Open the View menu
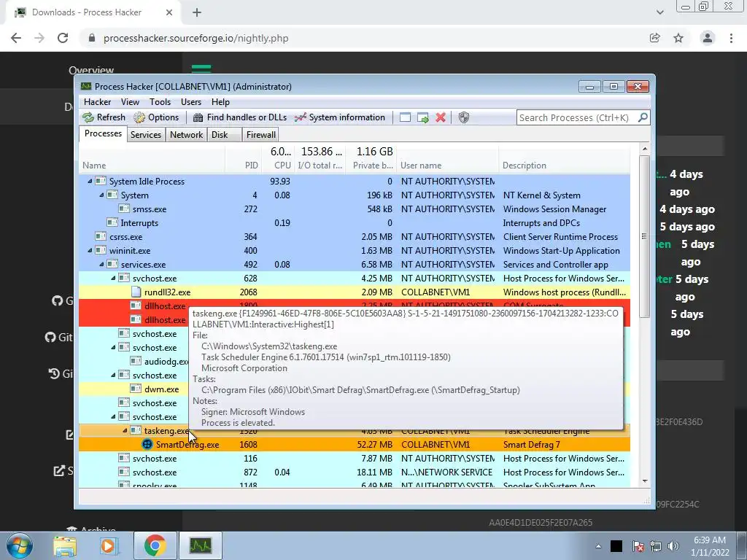Image resolution: width=747 pixels, height=560 pixels. pos(130,102)
